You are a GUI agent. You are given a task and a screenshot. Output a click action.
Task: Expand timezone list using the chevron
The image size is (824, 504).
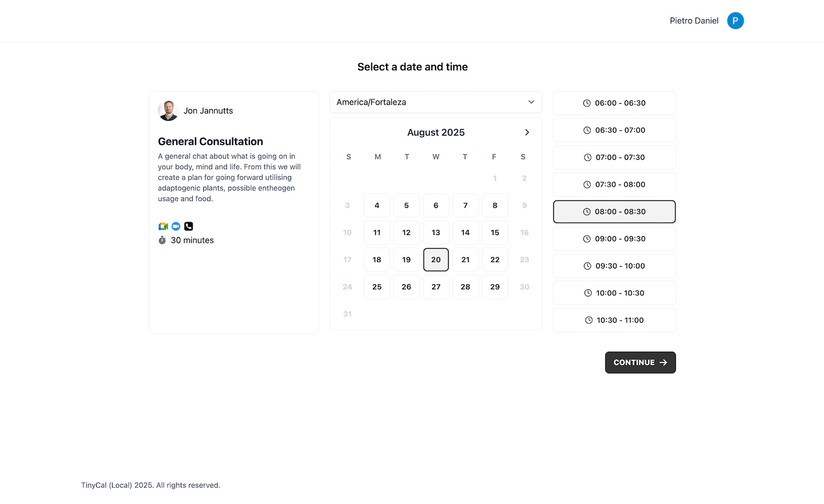coord(531,102)
